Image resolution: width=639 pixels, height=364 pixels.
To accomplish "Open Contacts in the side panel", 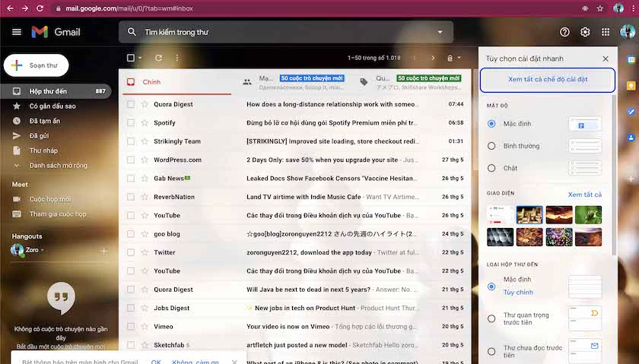I will (631, 138).
